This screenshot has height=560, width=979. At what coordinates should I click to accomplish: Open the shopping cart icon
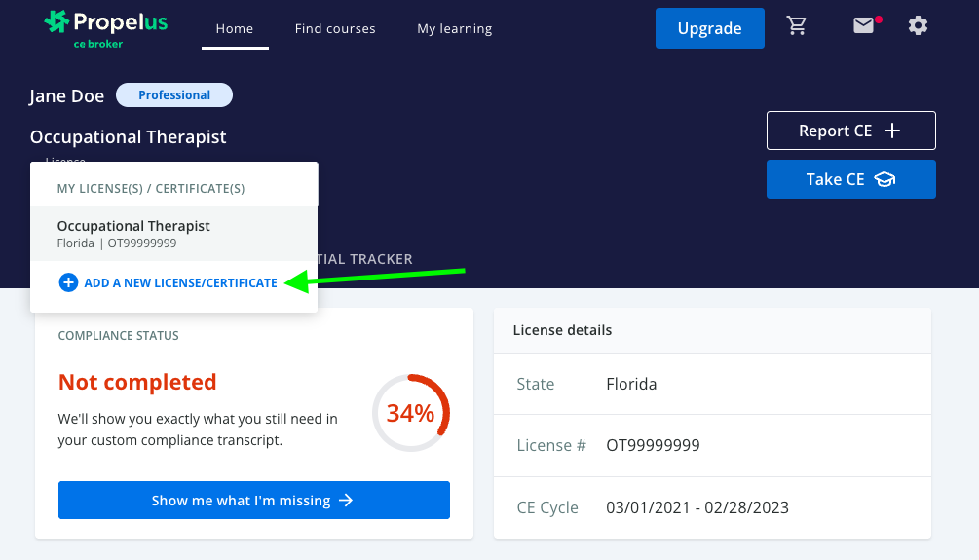click(797, 27)
